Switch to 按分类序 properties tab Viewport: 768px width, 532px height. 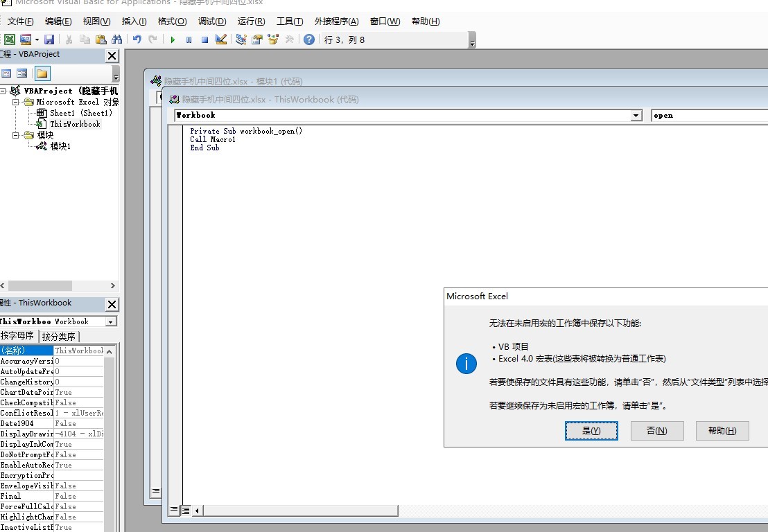(x=59, y=337)
